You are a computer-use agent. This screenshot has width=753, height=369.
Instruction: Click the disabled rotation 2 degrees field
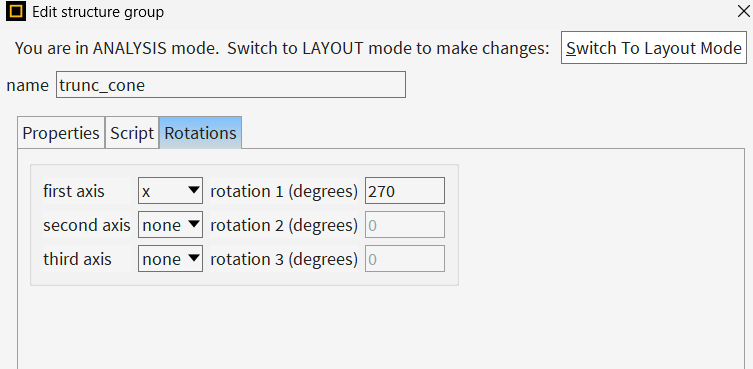404,225
